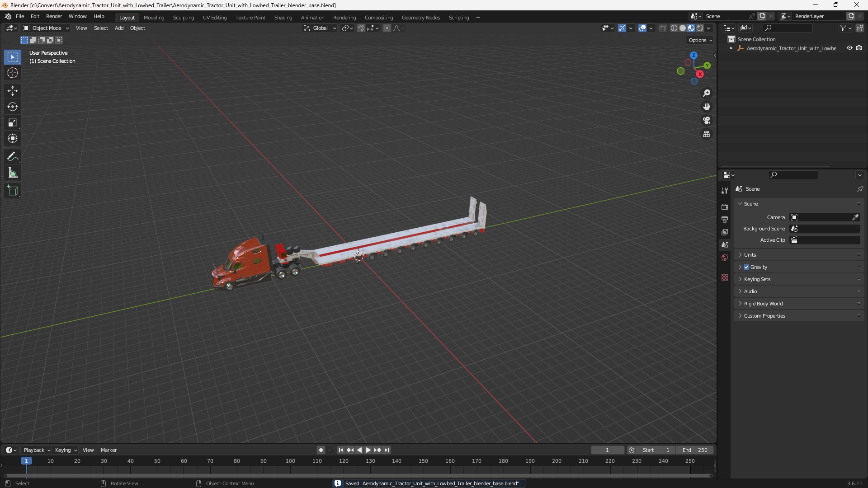Screen dimensions: 868x488
Task: Open the timeline Marker menu
Action: point(108,450)
